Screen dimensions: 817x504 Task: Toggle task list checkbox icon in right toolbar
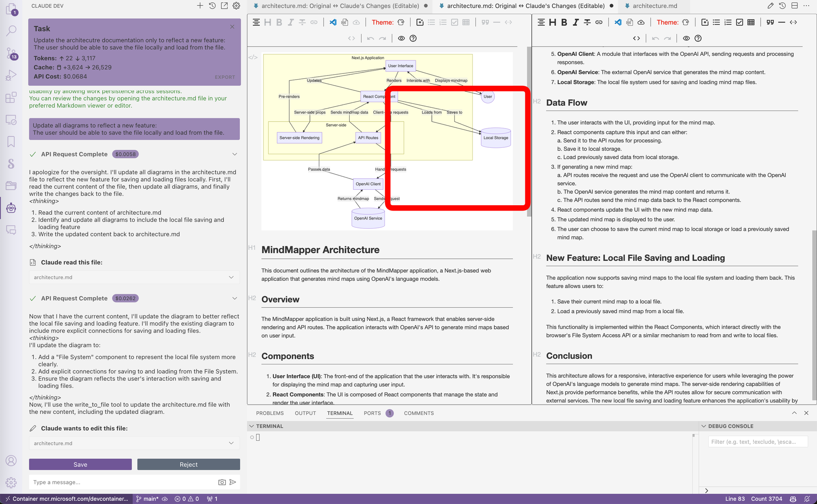(x=739, y=22)
